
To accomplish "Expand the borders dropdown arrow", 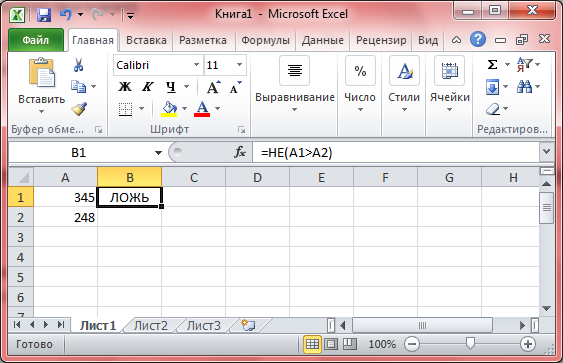I will tap(141, 109).
